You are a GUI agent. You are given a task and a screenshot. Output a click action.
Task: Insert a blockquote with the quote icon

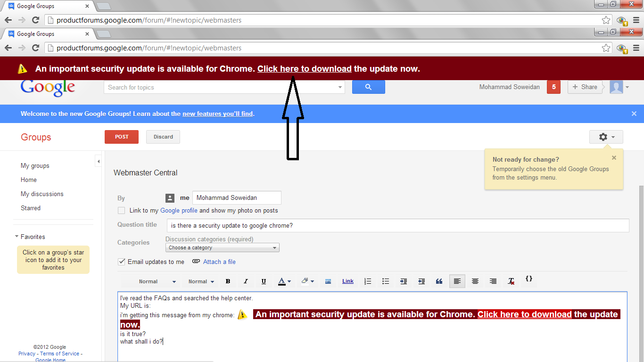(439, 281)
